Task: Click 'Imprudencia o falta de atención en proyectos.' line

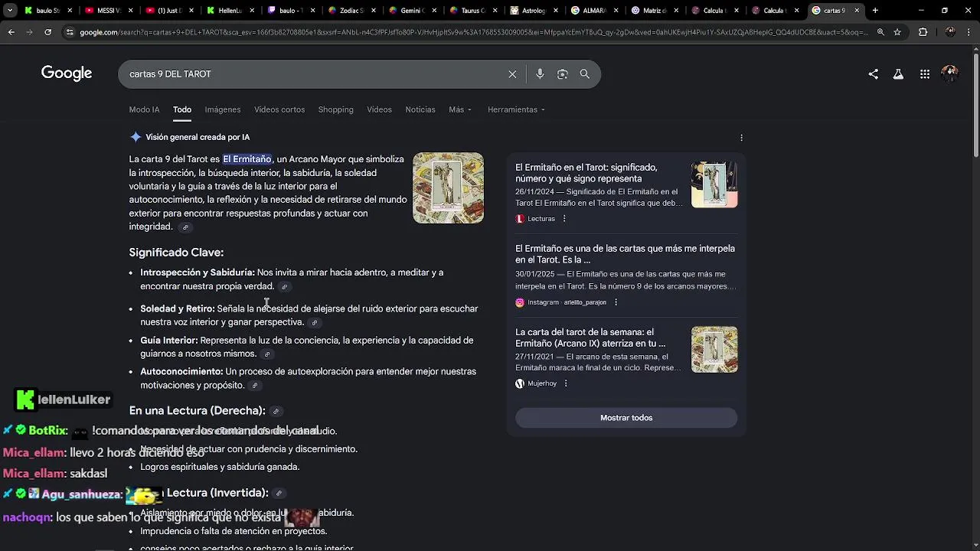Action: 234,531
